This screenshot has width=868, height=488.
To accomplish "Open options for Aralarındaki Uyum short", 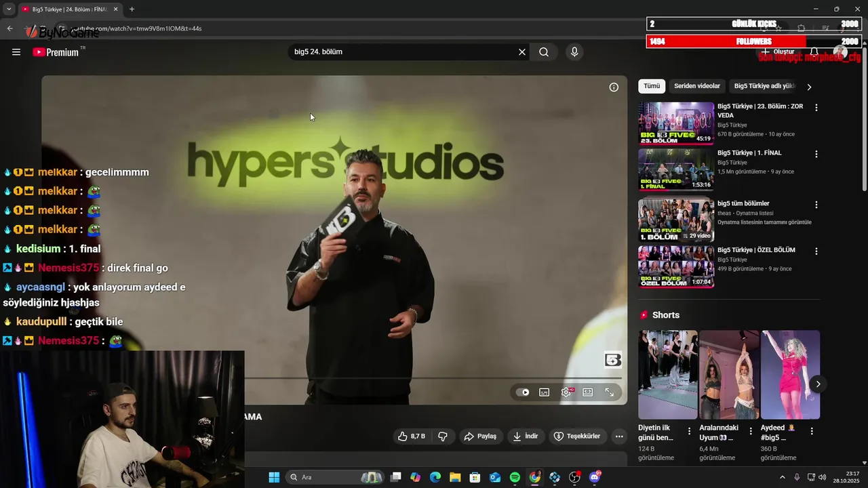I will 751,431.
